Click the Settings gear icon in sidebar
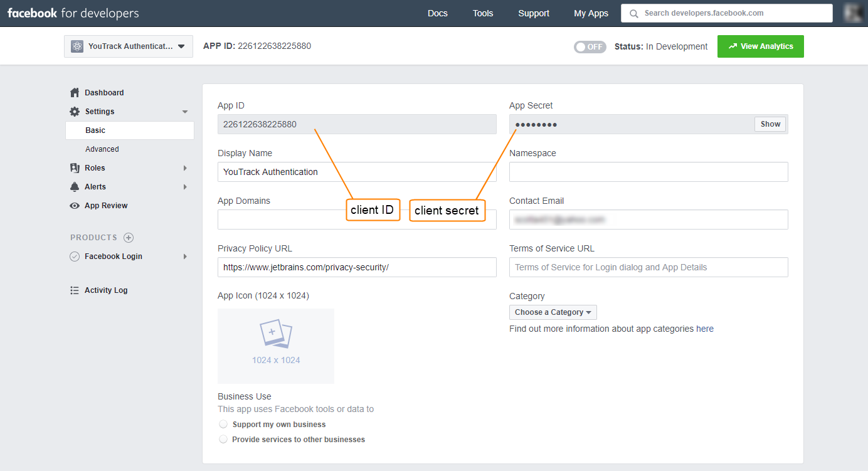Viewport: 868px width, 471px height. [x=74, y=111]
